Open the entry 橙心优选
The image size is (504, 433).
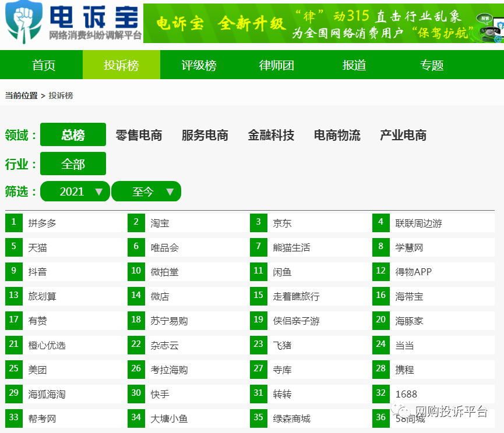(47, 345)
